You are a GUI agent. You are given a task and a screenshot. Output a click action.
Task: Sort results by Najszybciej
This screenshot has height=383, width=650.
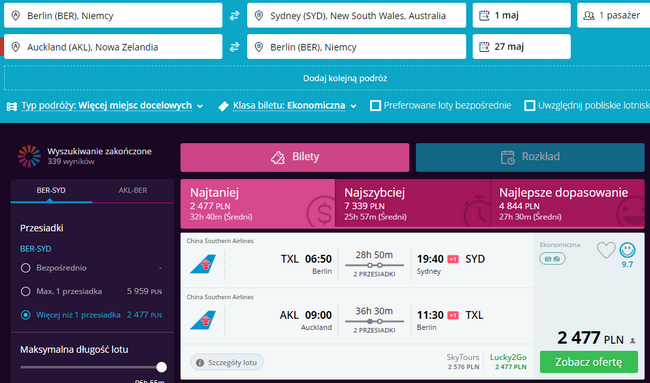[x=412, y=204]
